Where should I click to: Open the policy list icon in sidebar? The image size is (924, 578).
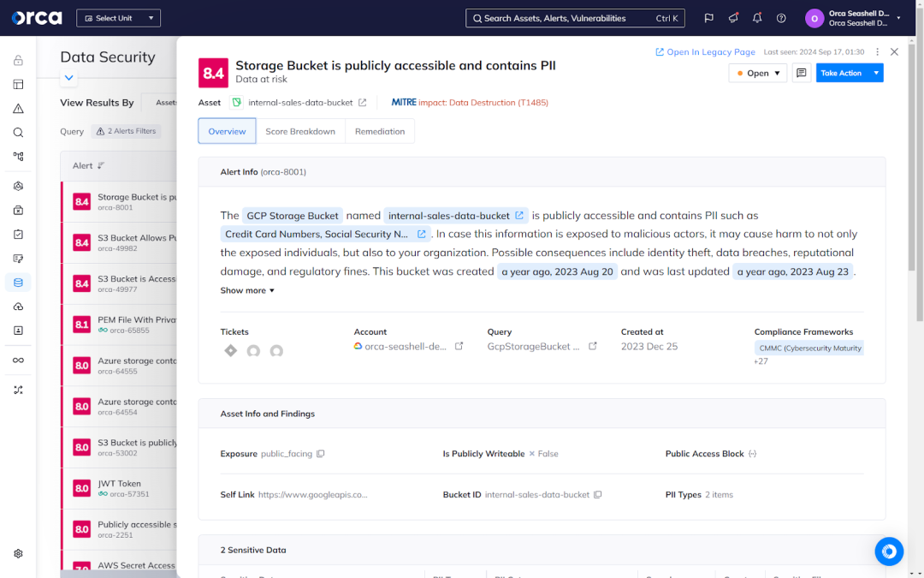point(18,259)
